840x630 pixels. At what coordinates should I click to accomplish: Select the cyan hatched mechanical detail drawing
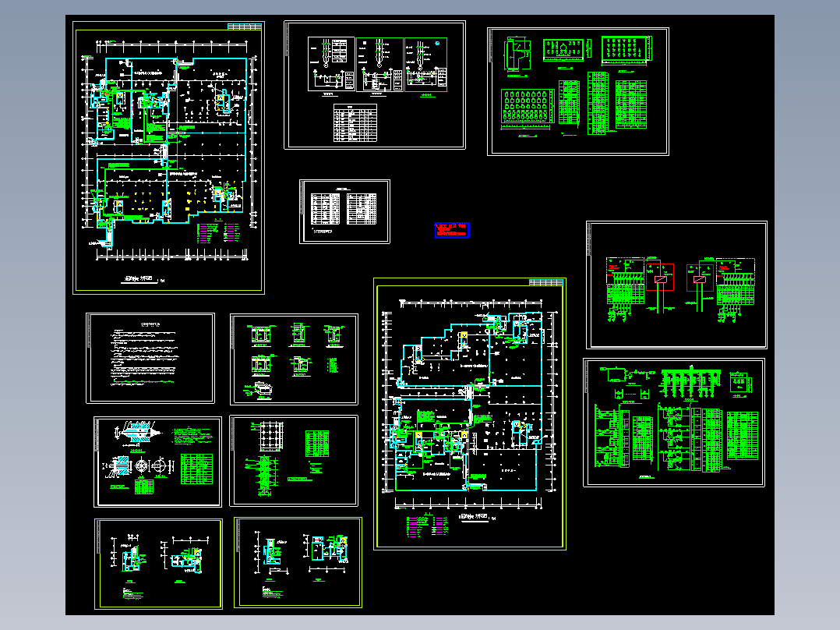click(x=138, y=432)
